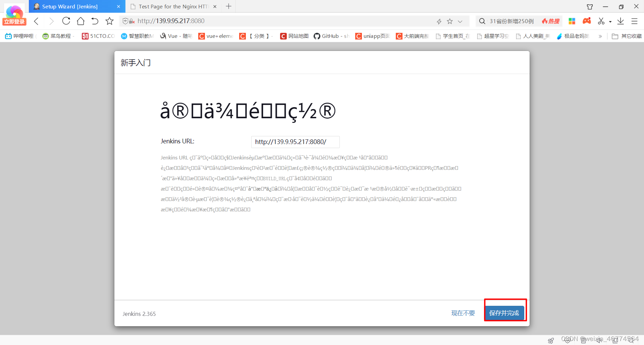
Task: Close the Nginx Test Page tab
Action: coord(215,7)
